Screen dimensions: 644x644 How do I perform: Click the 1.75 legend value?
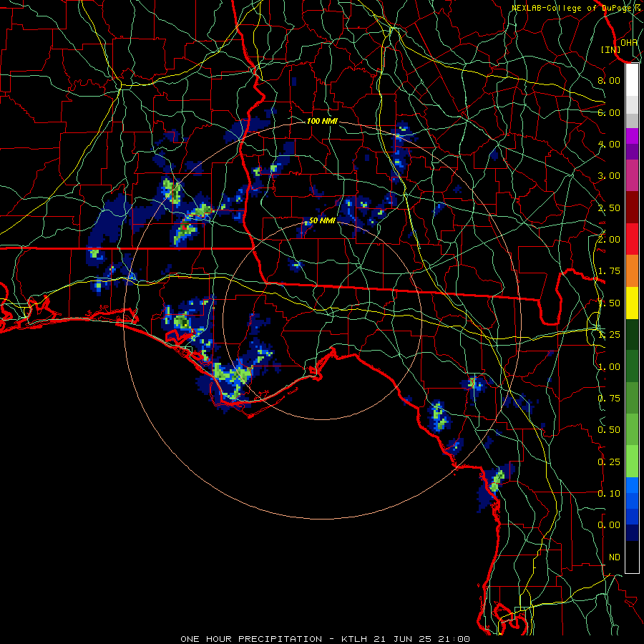tap(609, 271)
